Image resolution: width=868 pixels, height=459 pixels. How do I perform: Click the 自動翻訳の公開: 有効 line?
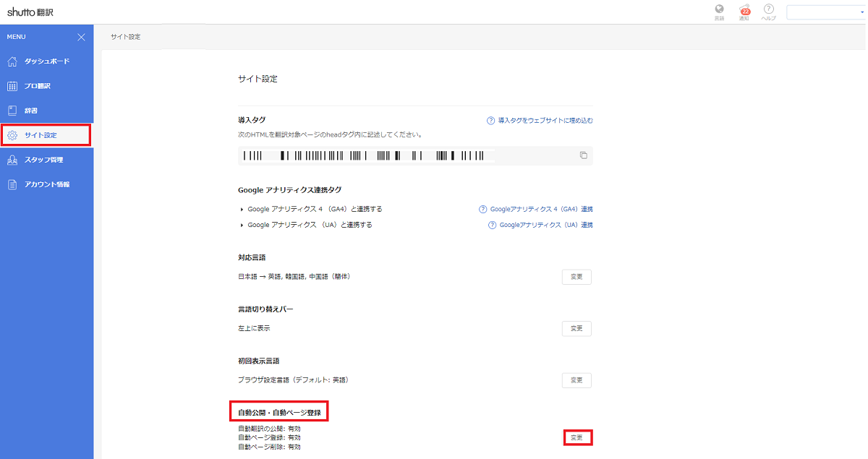click(269, 429)
